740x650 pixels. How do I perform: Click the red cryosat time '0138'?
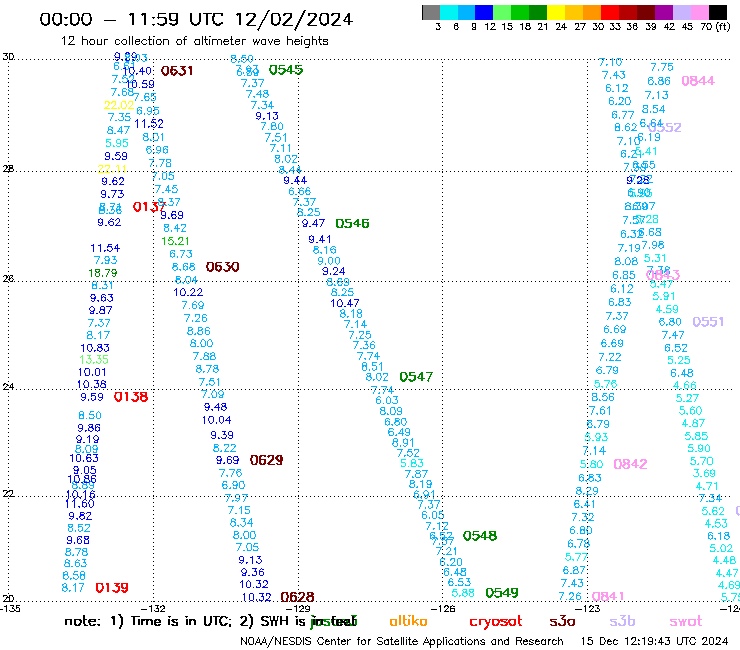[x=131, y=397]
